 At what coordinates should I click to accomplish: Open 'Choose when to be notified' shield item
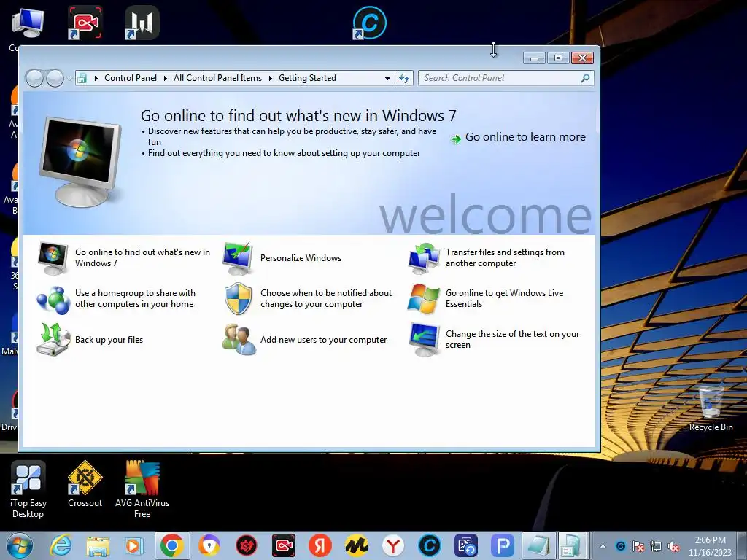(x=308, y=298)
